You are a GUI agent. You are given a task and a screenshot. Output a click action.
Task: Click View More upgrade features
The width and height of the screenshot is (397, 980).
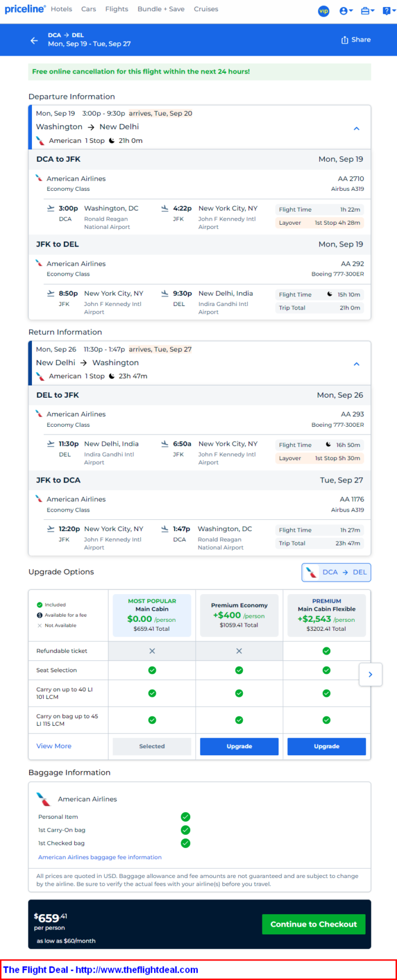click(54, 746)
